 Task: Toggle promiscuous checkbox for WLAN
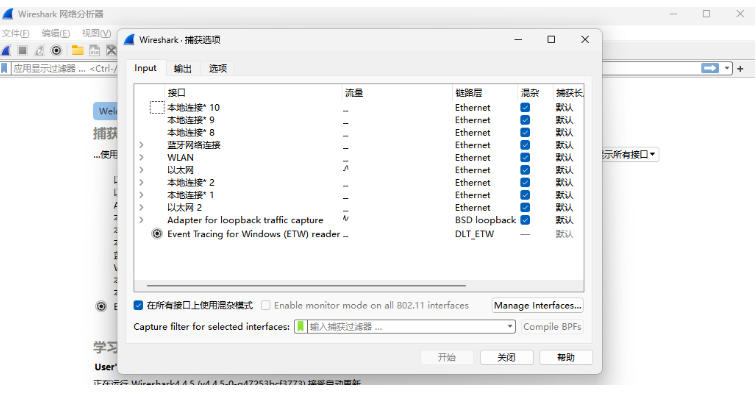point(525,158)
